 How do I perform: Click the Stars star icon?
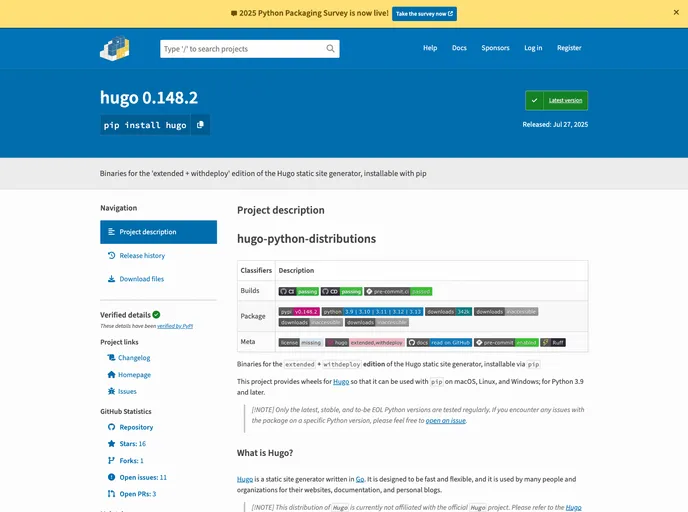111,444
